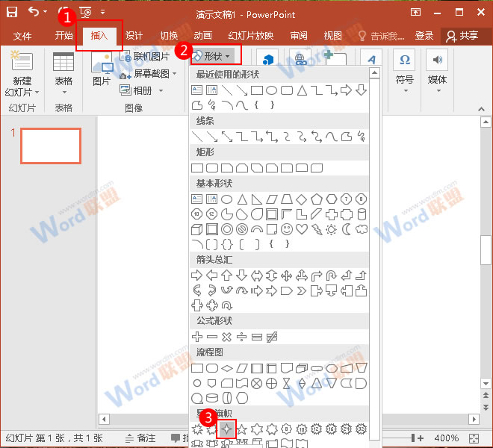This screenshot has width=493, height=448.
Task: Click the 登录 sign-in link
Action: [x=424, y=36]
